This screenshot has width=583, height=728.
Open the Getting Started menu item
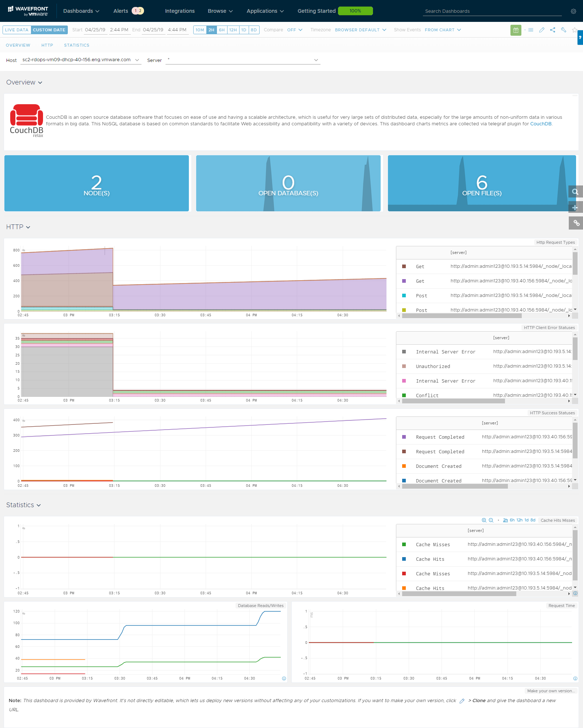tap(316, 11)
